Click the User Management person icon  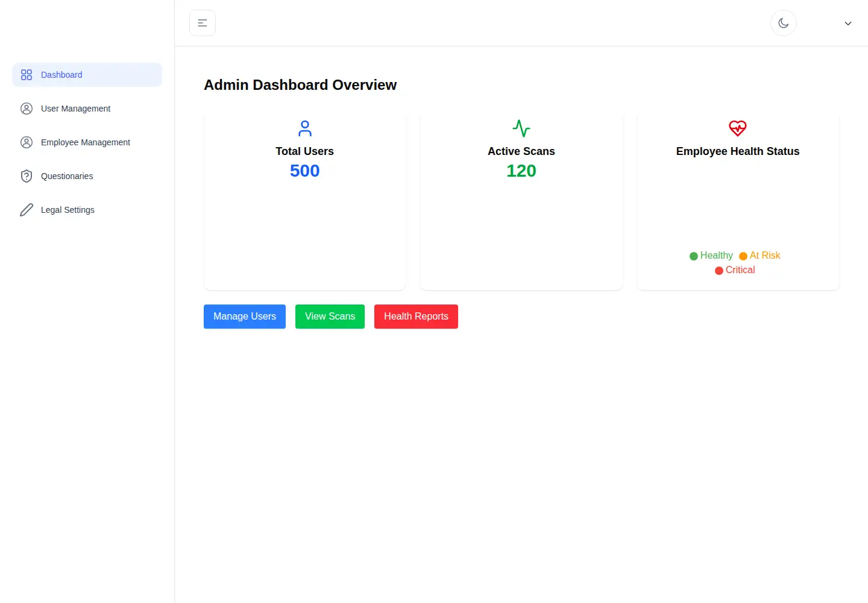[27, 109]
